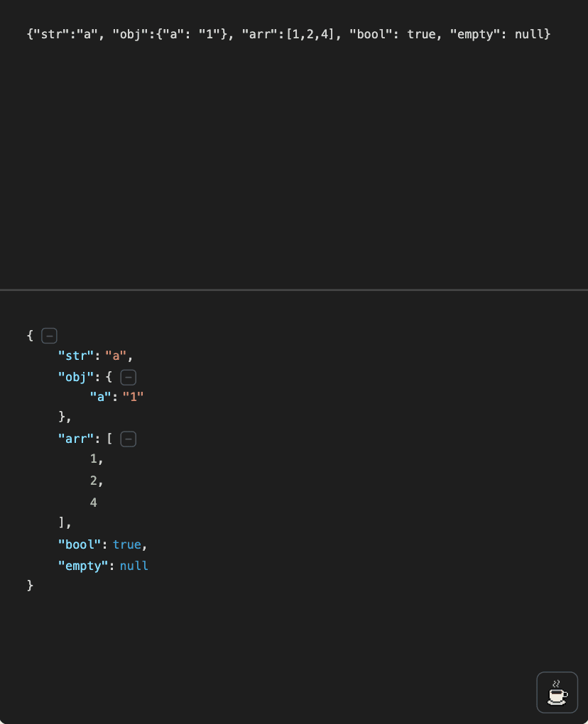Click array element 1 in arr

(94, 460)
